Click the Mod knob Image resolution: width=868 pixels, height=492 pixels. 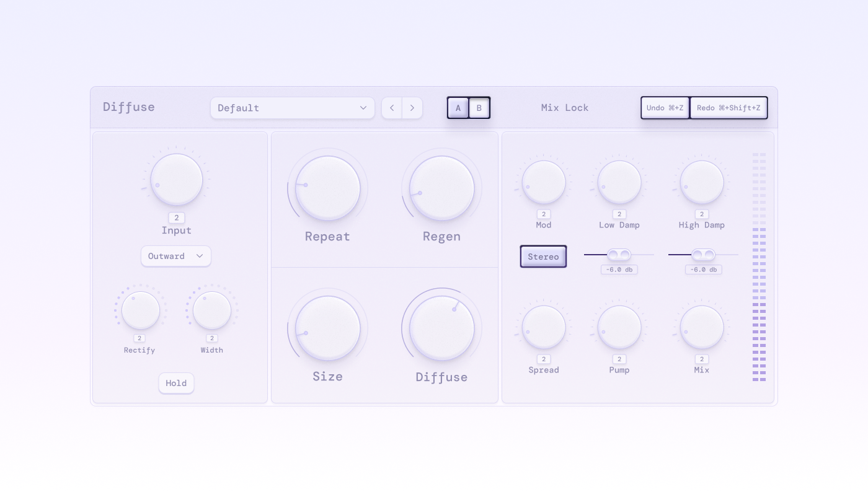click(544, 183)
